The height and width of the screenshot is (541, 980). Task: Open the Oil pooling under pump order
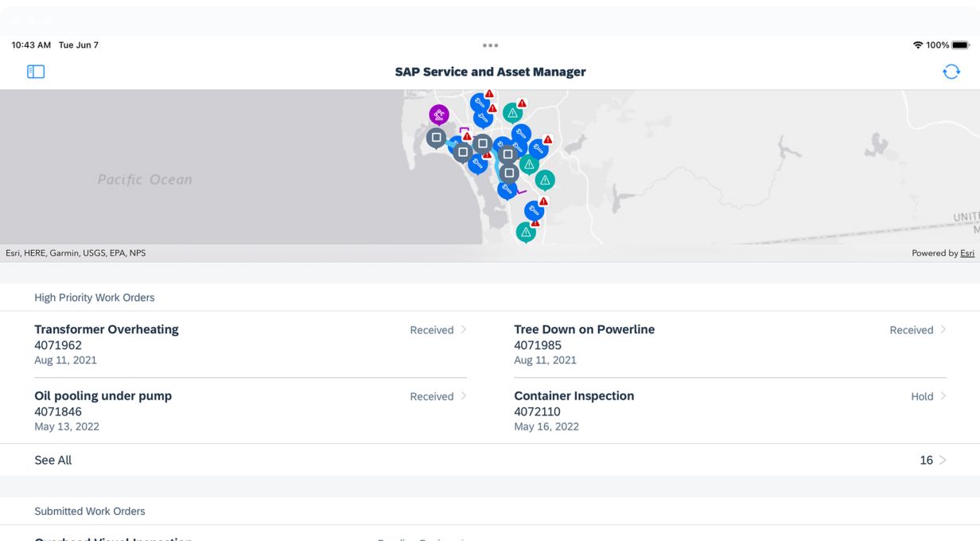(x=103, y=396)
